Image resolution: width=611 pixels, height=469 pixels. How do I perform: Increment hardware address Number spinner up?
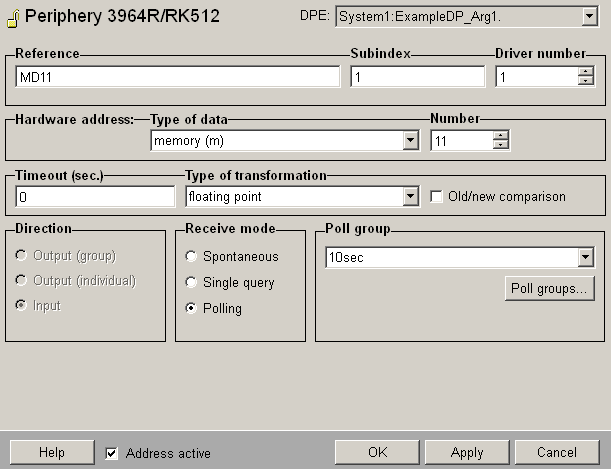tap(500, 136)
